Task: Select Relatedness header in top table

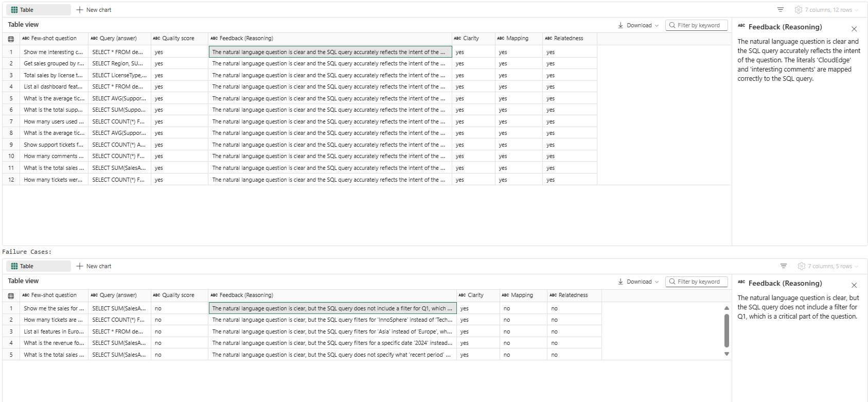Action: click(x=570, y=39)
